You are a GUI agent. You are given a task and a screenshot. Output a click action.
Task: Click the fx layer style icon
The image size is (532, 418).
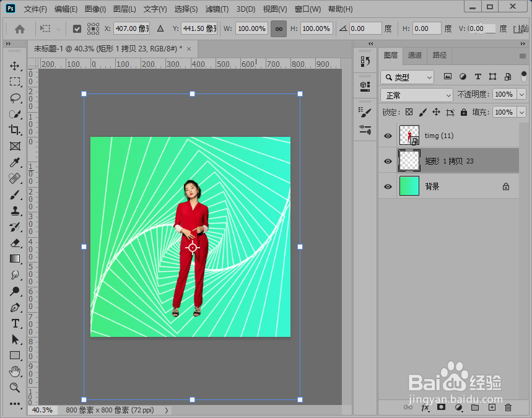point(425,407)
